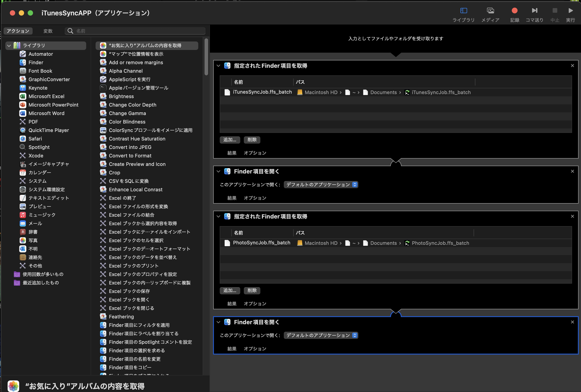Collapse the ライブラリ tree disclosure triangle
This screenshot has width=581, height=392.
(x=9, y=45)
